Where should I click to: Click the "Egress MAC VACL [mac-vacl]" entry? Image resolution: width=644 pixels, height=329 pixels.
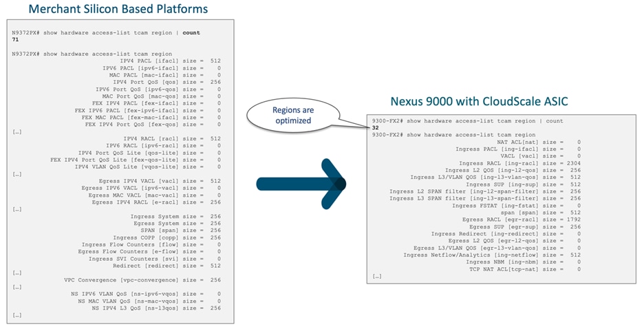pos(155,195)
